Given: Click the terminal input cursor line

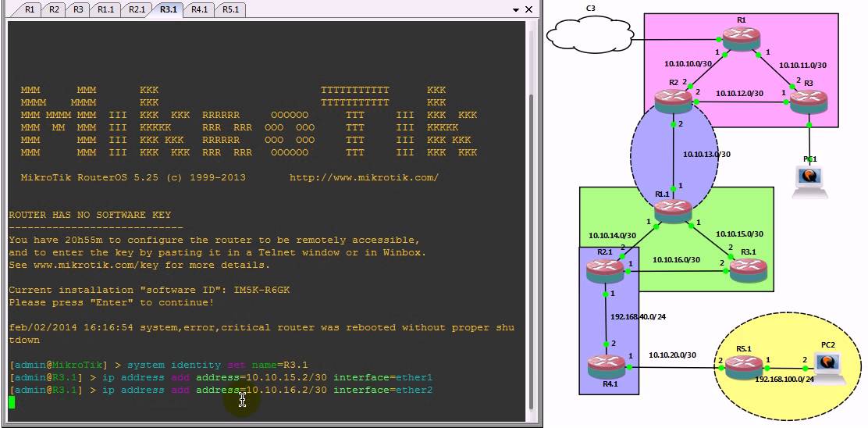Looking at the screenshot, I should (x=12, y=402).
